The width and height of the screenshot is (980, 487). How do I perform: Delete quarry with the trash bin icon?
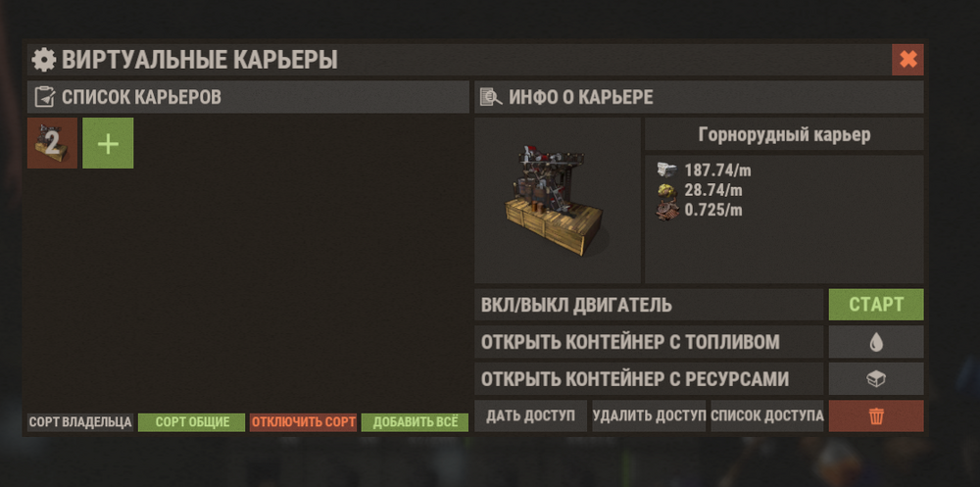tap(875, 415)
